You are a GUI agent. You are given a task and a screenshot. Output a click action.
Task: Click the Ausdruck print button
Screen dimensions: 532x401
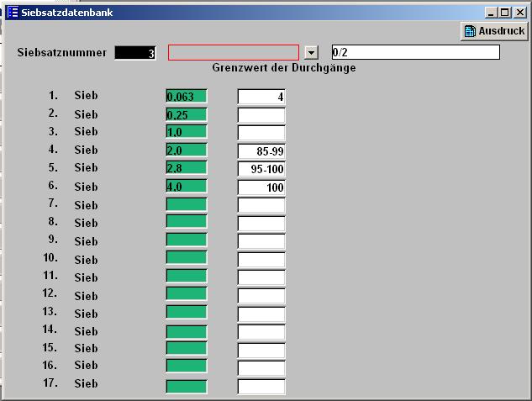point(494,31)
